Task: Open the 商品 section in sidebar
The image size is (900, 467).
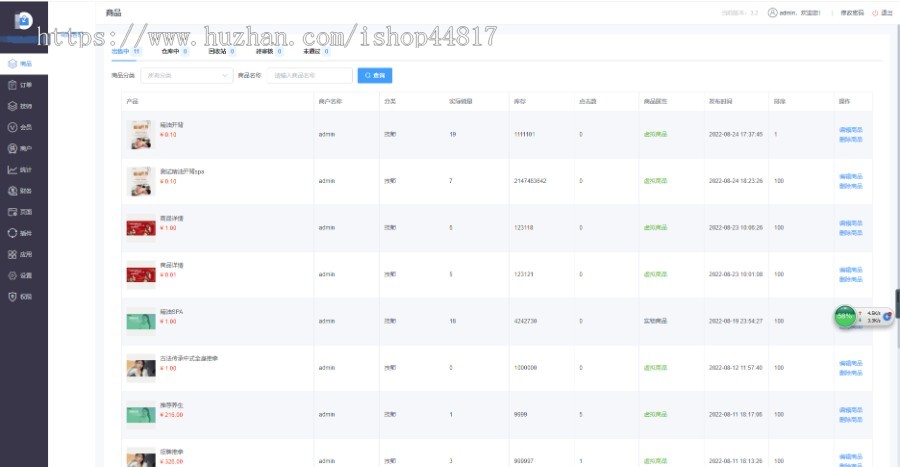Action: pos(24,64)
